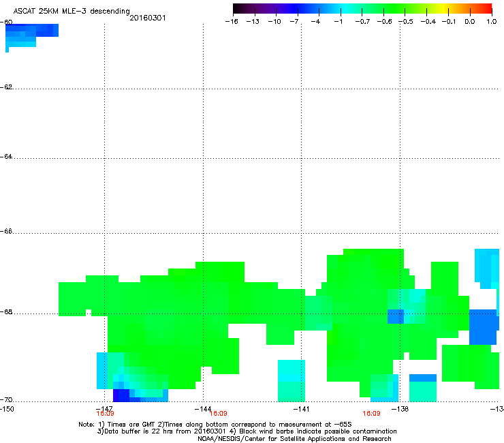Click the dark blue data block right of longitude -138 at -68
Image resolution: width=504 pixels, height=443 pixels.
(x=484, y=327)
